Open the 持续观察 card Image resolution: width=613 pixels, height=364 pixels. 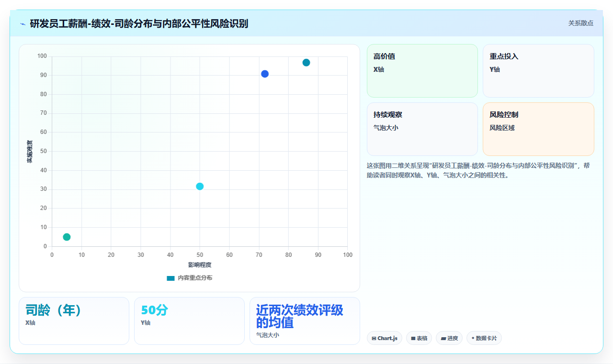point(422,129)
